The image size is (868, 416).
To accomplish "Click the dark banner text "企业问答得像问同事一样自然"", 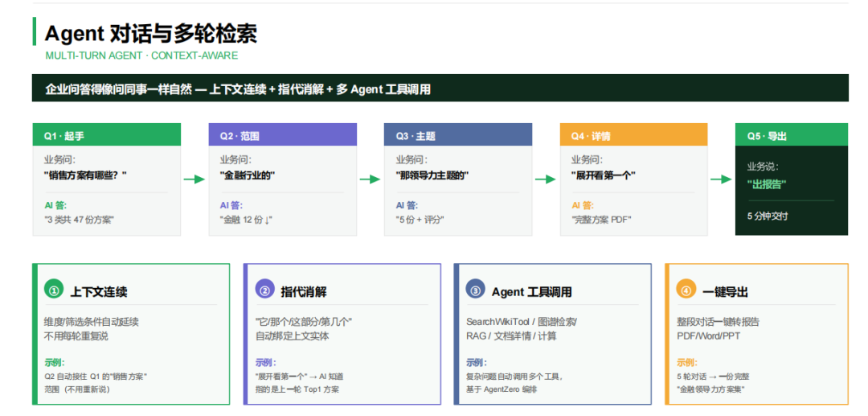I will (x=118, y=89).
